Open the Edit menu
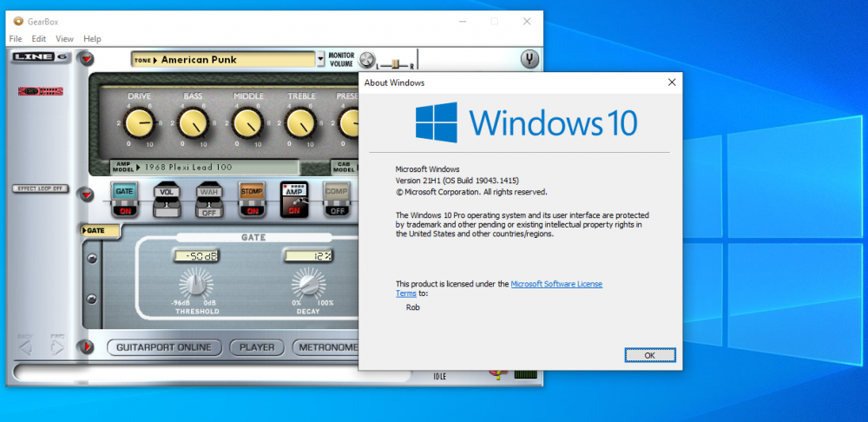 (39, 39)
